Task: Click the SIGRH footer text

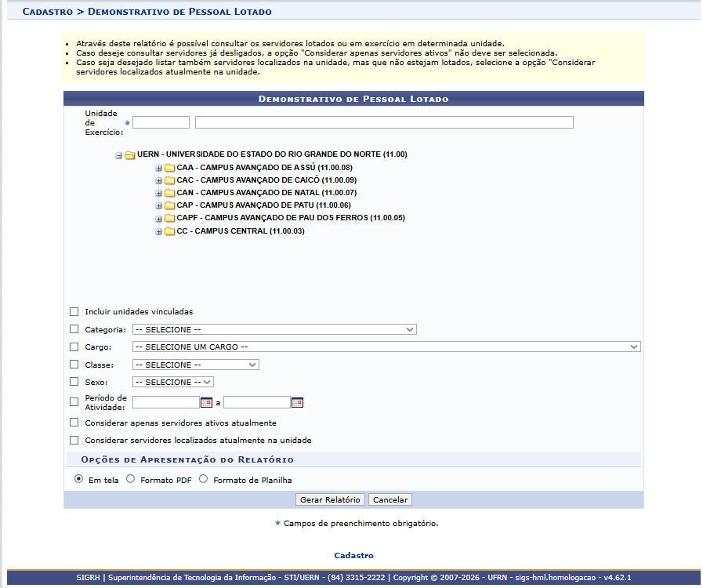Action: click(x=353, y=578)
